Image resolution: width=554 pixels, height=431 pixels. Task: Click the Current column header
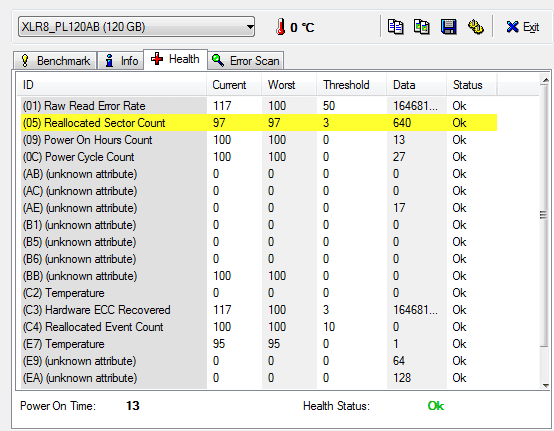pos(234,85)
